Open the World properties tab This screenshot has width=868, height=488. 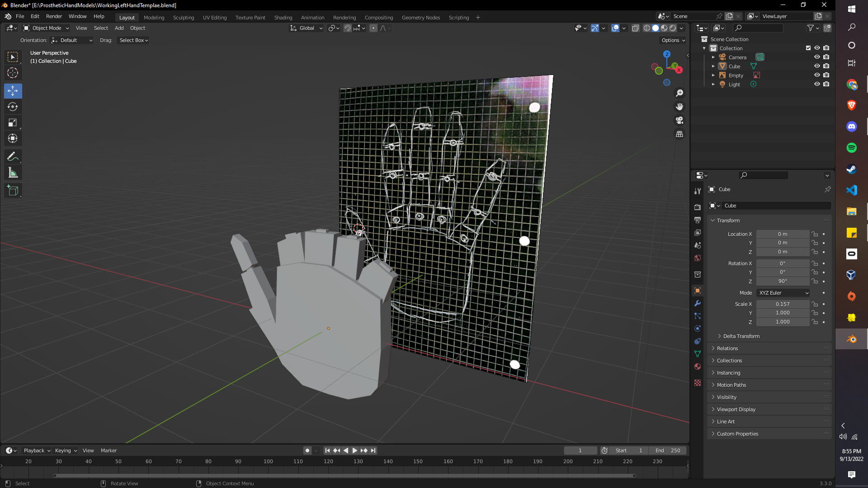698,258
